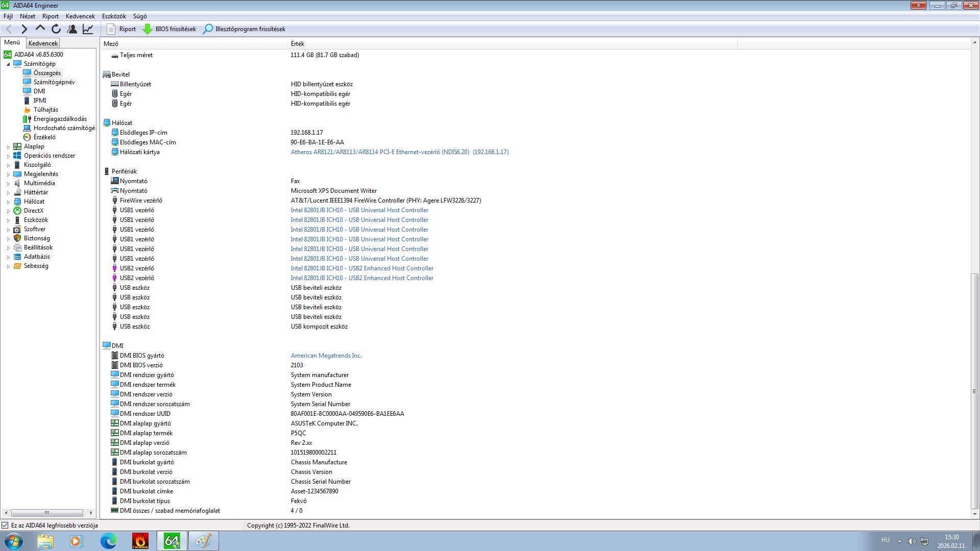
Task: Click the up-level arrow toolbar icon
Action: [40, 29]
